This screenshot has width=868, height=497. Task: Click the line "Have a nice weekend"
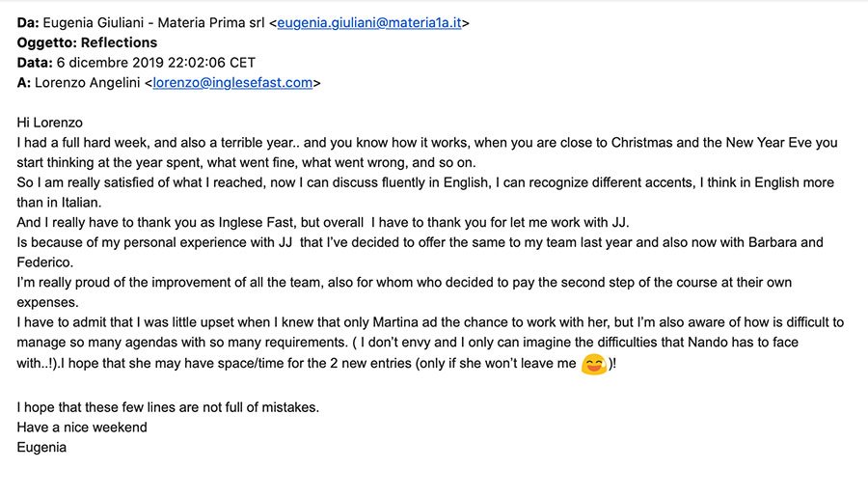(82, 427)
